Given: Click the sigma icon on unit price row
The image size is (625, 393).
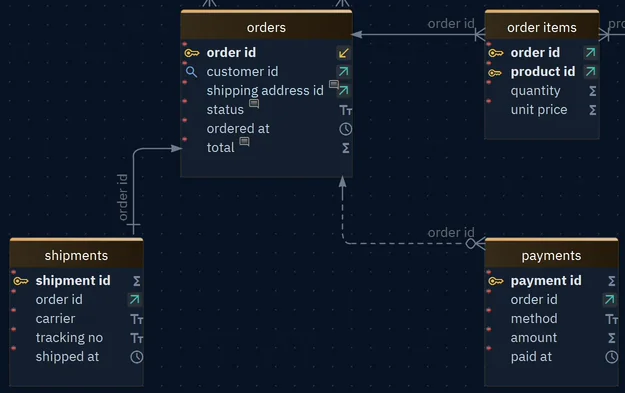Looking at the screenshot, I should tap(593, 110).
